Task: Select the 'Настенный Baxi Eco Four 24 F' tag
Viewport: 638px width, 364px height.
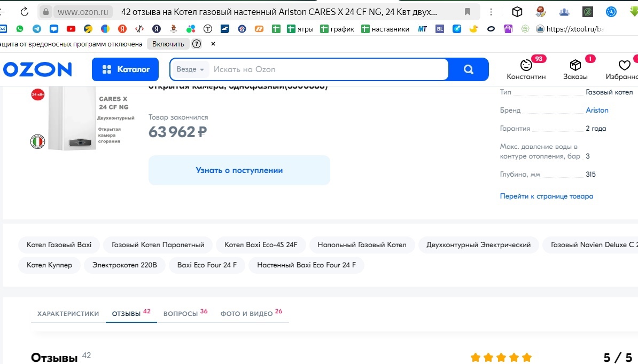Action: coord(306,265)
